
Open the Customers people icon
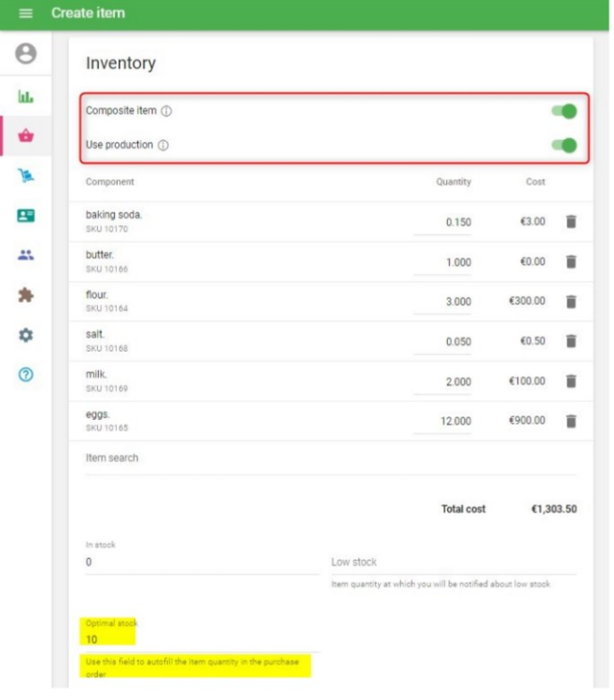(25, 255)
